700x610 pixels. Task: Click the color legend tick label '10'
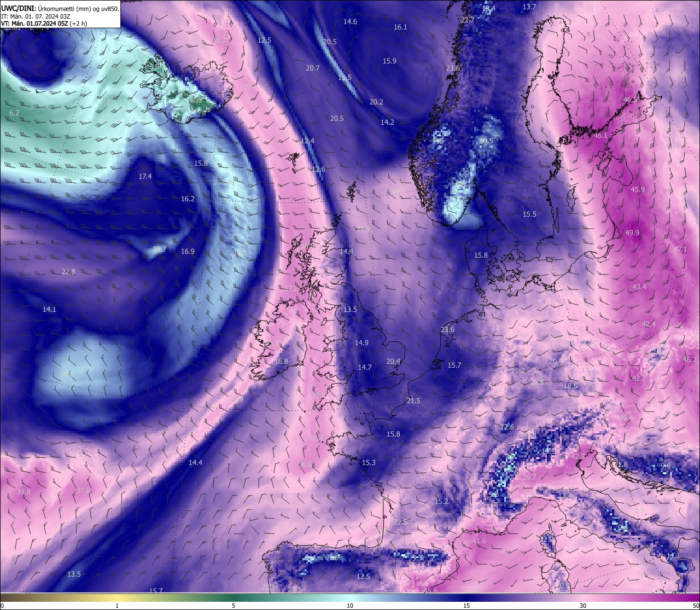(x=350, y=606)
